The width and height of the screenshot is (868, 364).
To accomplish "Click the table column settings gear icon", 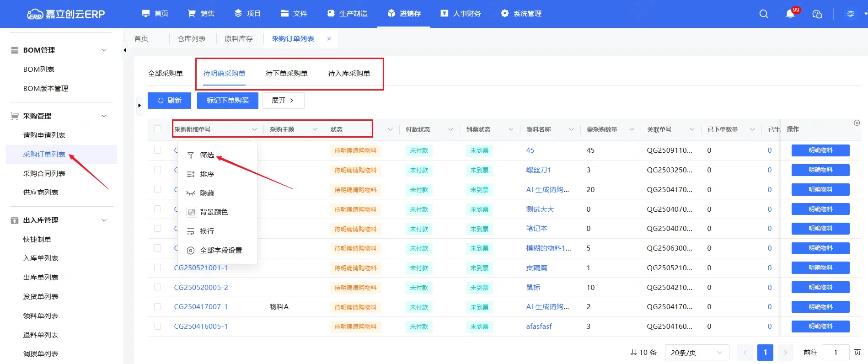I will [x=857, y=123].
